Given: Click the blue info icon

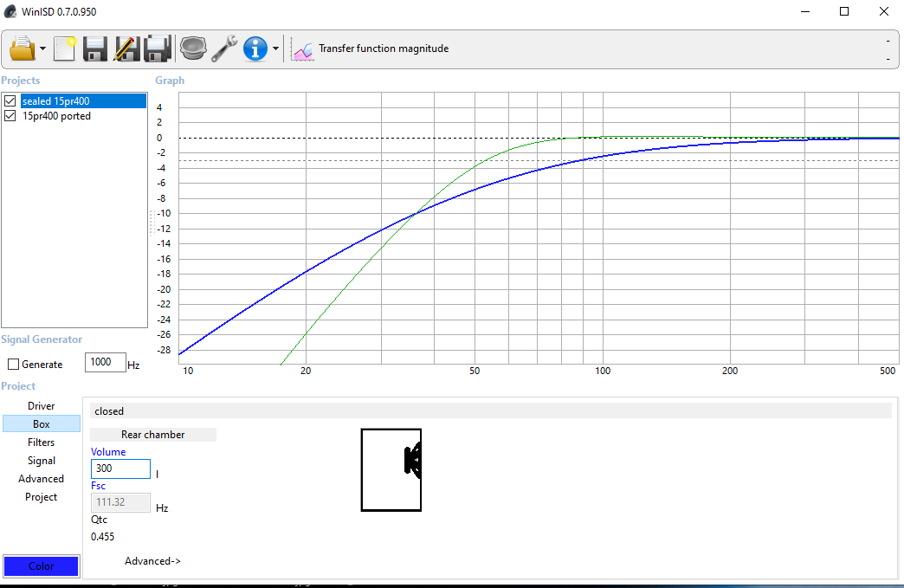Looking at the screenshot, I should (x=255, y=49).
